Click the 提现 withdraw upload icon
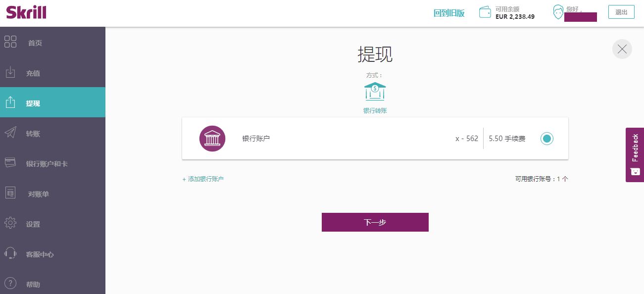This screenshot has width=644, height=294. tap(10, 102)
